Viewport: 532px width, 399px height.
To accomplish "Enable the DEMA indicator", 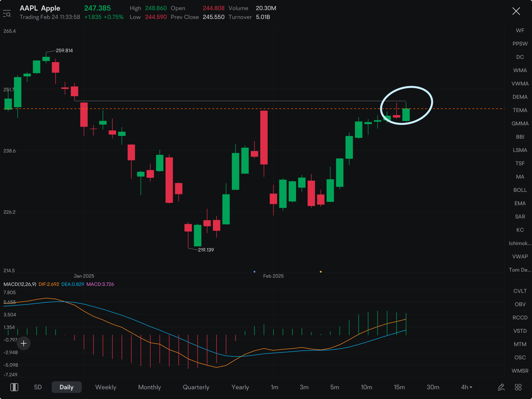I will (520, 97).
